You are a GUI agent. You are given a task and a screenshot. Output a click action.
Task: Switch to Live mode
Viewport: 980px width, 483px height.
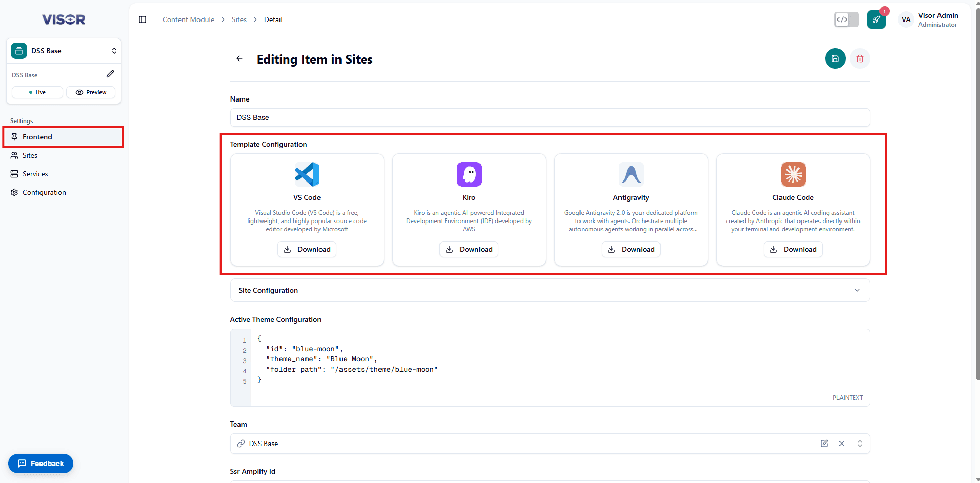[x=37, y=92]
